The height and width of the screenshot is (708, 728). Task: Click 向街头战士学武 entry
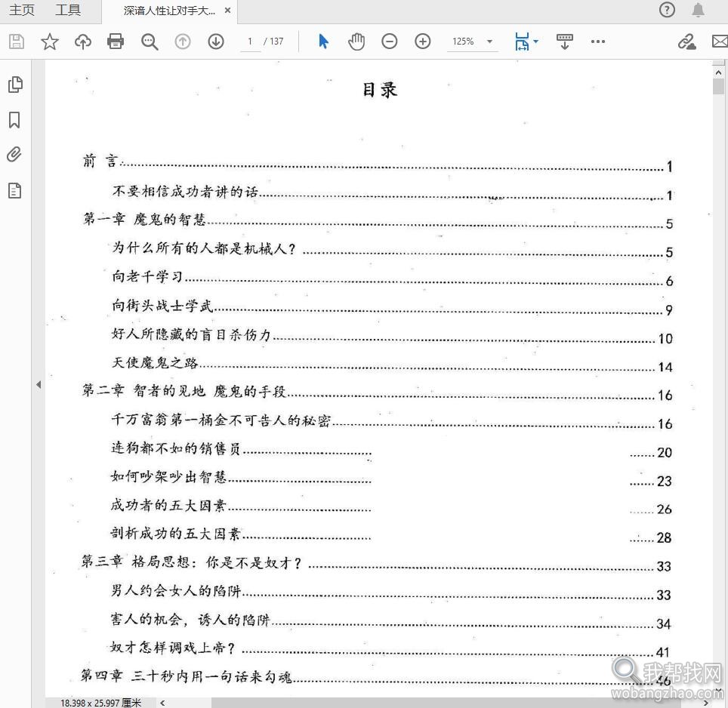click(x=393, y=306)
